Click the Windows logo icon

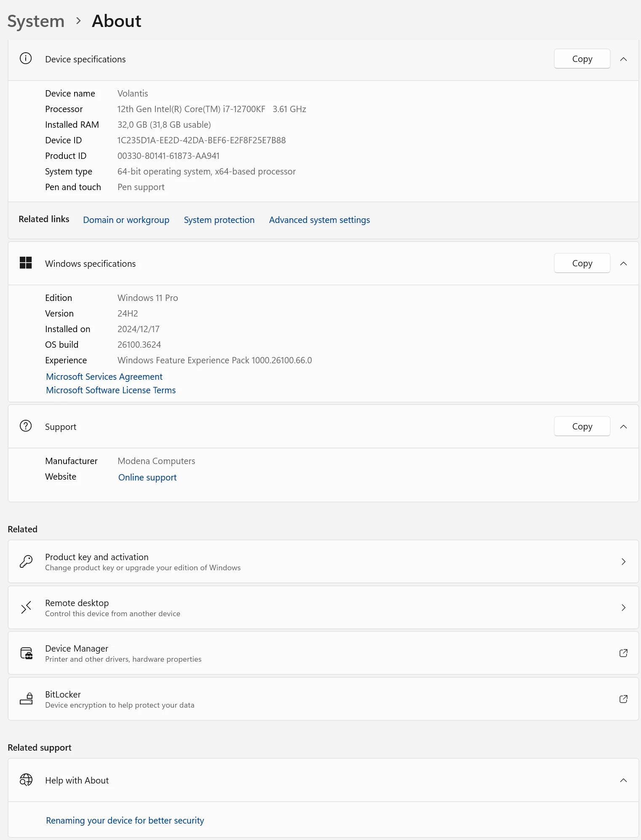(x=26, y=263)
